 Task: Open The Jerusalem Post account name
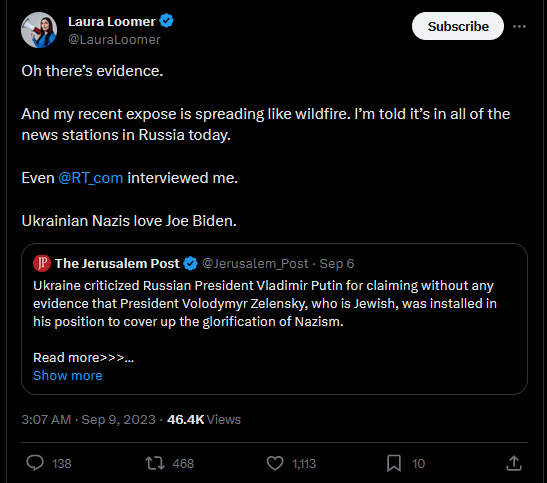point(117,263)
